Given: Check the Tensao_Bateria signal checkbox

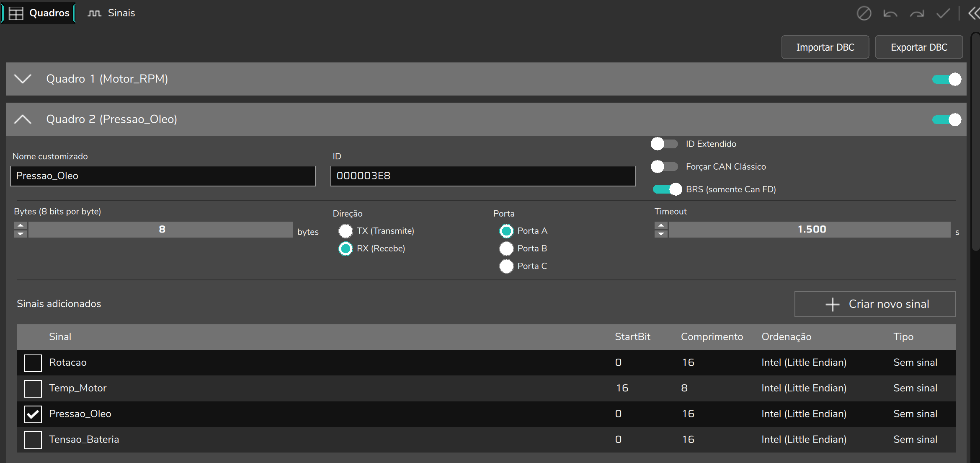Looking at the screenshot, I should pos(33,440).
